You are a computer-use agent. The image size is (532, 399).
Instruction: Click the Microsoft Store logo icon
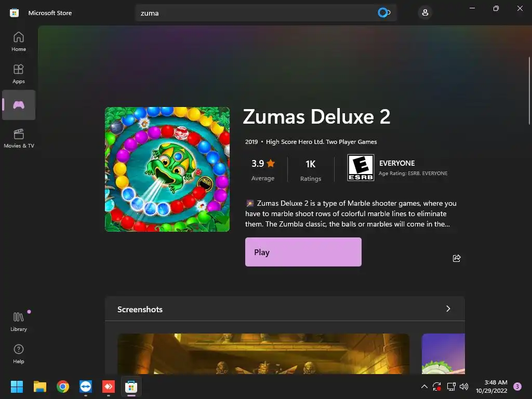pyautogui.click(x=14, y=13)
